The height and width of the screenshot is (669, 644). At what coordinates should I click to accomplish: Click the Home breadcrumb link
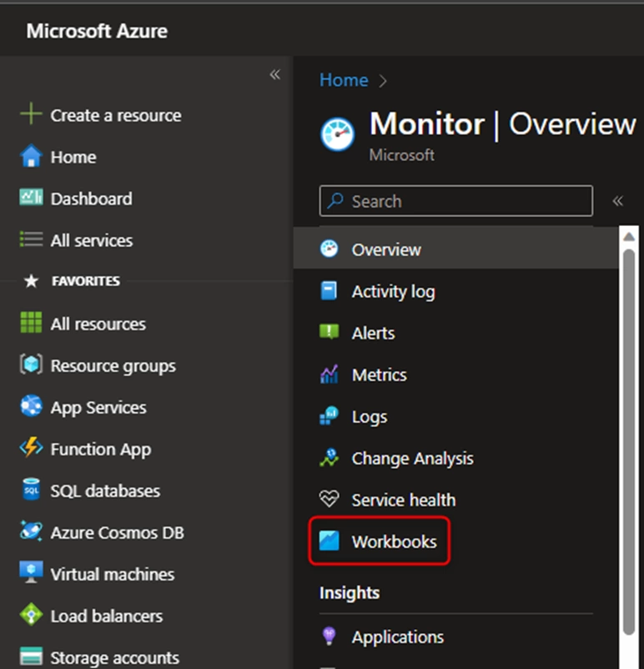344,80
